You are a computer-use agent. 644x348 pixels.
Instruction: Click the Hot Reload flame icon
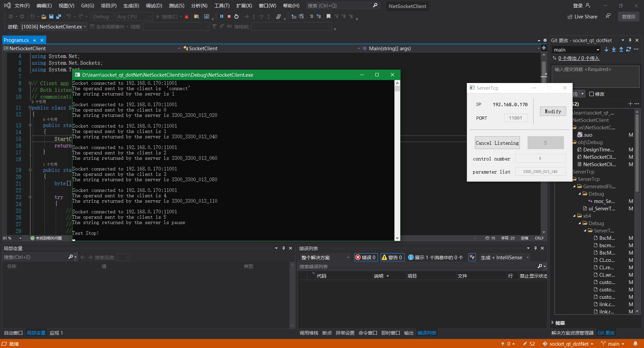[x=187, y=16]
